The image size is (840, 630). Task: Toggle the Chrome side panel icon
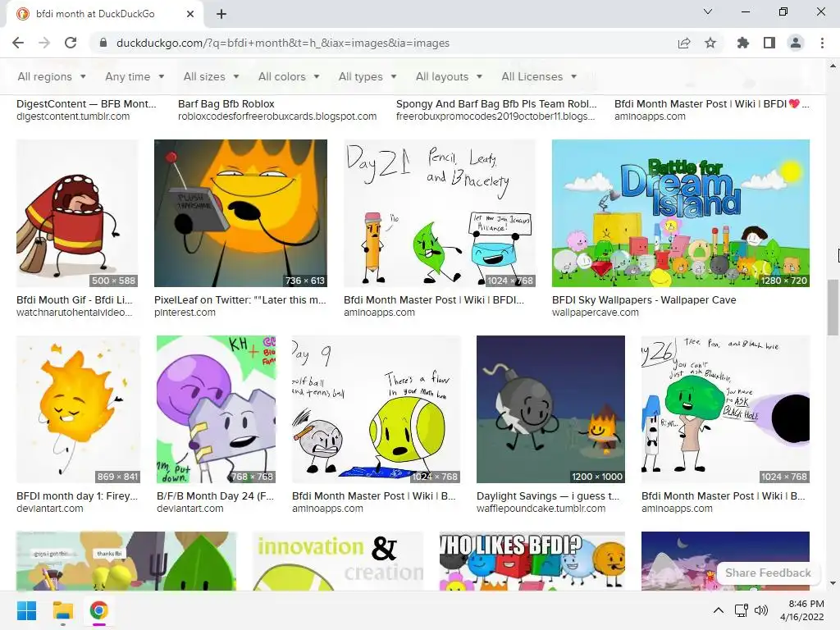769,43
